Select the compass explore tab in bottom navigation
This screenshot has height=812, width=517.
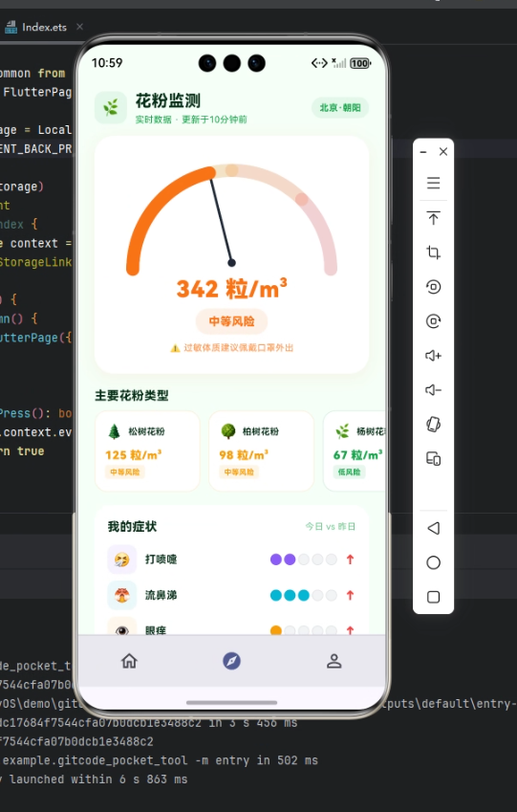pos(231,661)
